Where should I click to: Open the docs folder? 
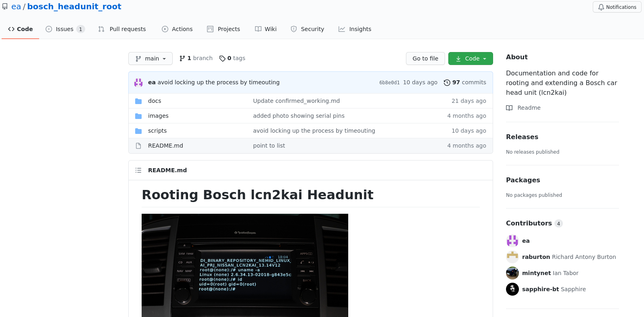click(155, 101)
